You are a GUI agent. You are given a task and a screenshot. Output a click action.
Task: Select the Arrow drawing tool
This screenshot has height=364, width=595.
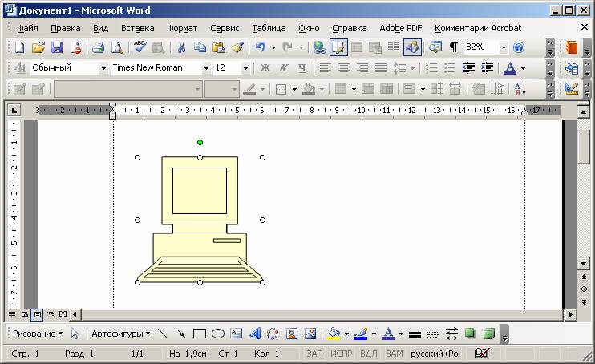point(181,334)
